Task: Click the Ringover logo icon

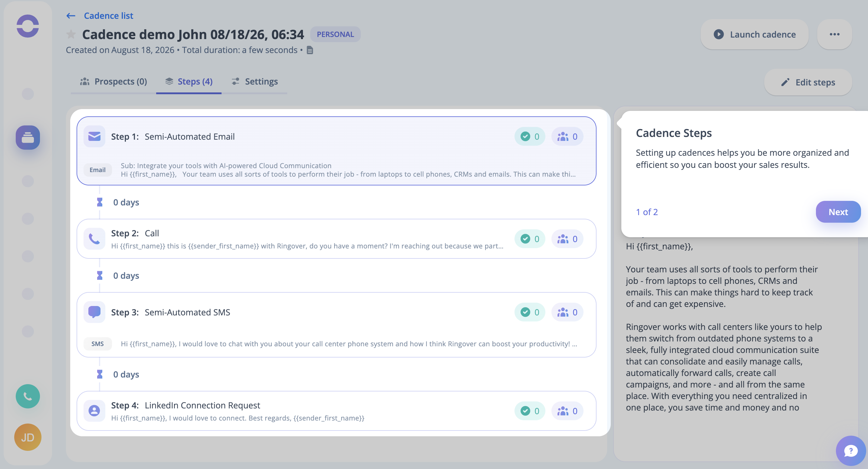Action: click(x=28, y=26)
